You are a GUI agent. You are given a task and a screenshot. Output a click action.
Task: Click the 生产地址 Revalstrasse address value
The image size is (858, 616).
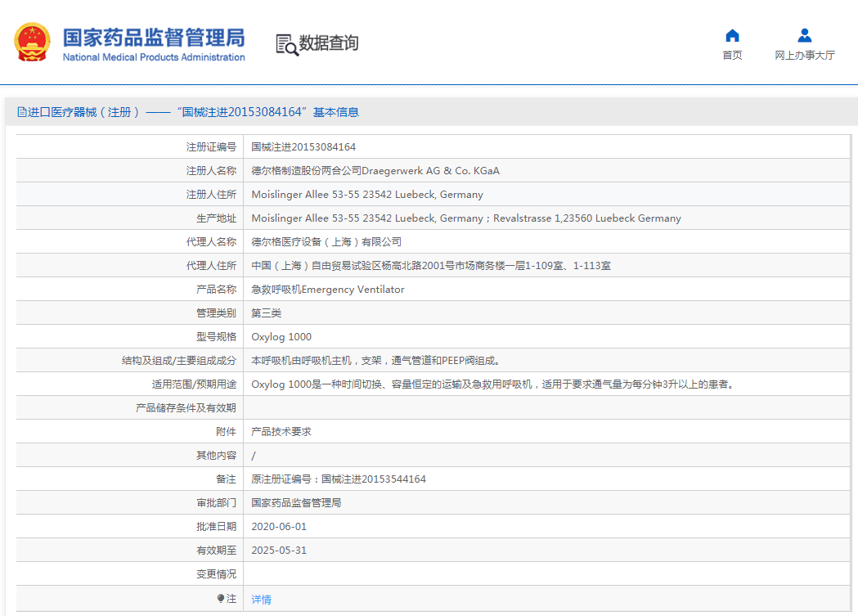[466, 218]
